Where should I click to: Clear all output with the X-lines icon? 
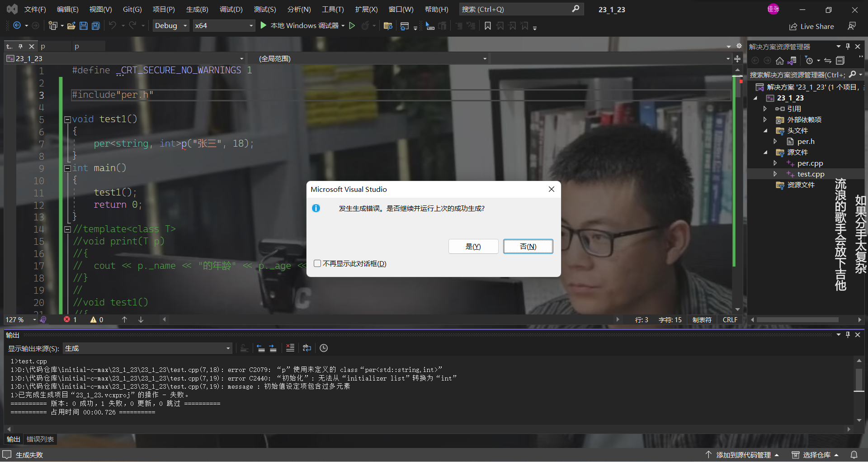point(290,348)
